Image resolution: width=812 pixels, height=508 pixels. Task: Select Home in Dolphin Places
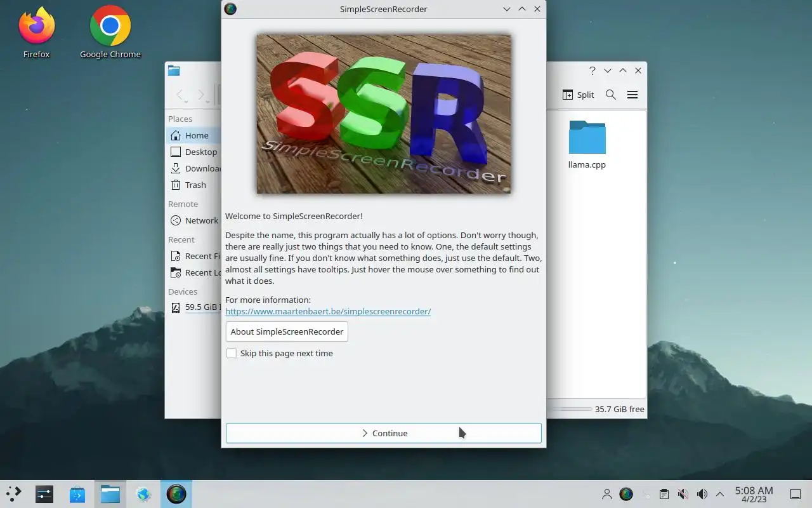coord(193,135)
